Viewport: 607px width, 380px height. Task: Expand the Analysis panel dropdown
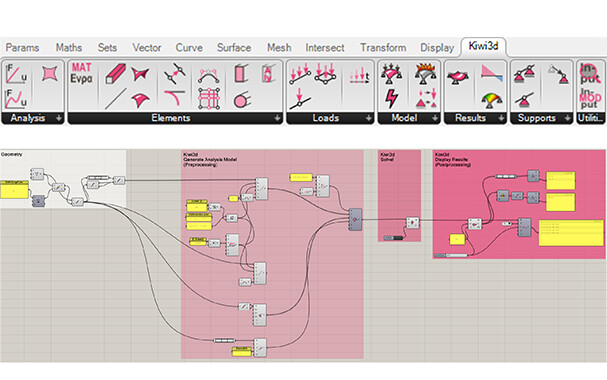59,118
